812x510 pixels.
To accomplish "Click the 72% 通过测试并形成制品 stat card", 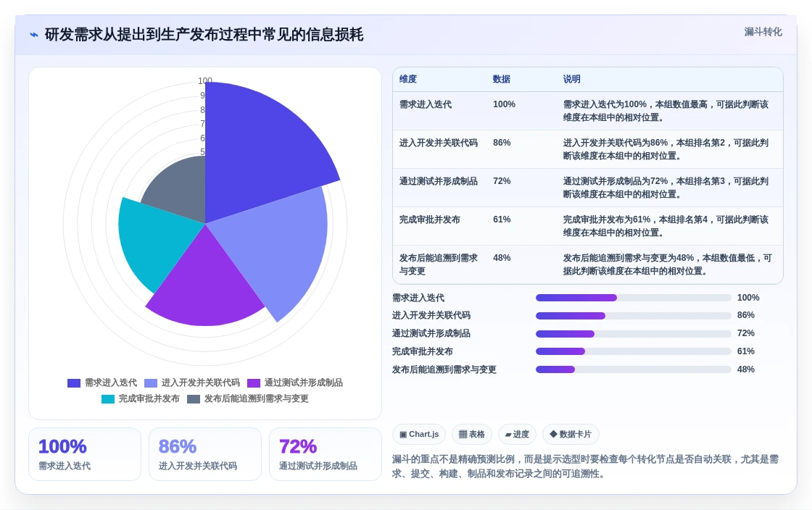I will (x=326, y=454).
